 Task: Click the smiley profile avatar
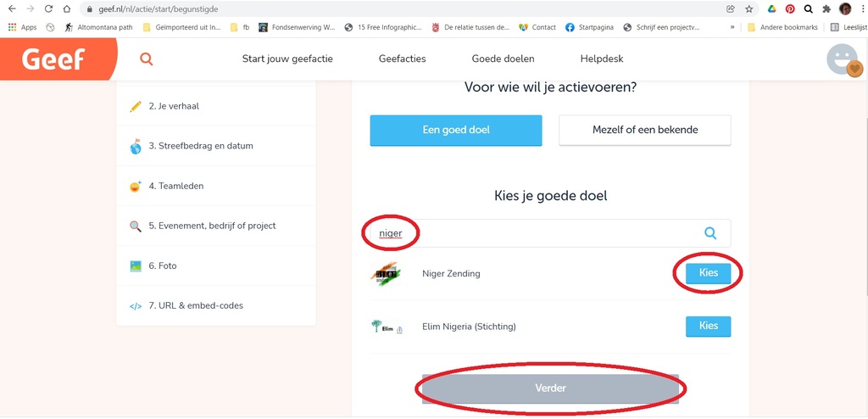coord(843,60)
